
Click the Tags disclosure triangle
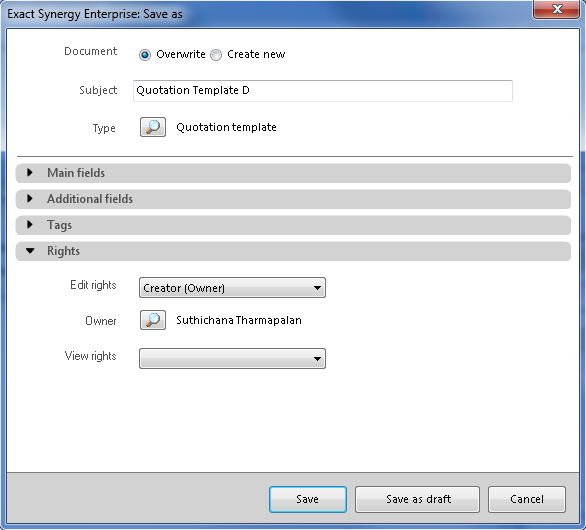[x=30, y=225]
